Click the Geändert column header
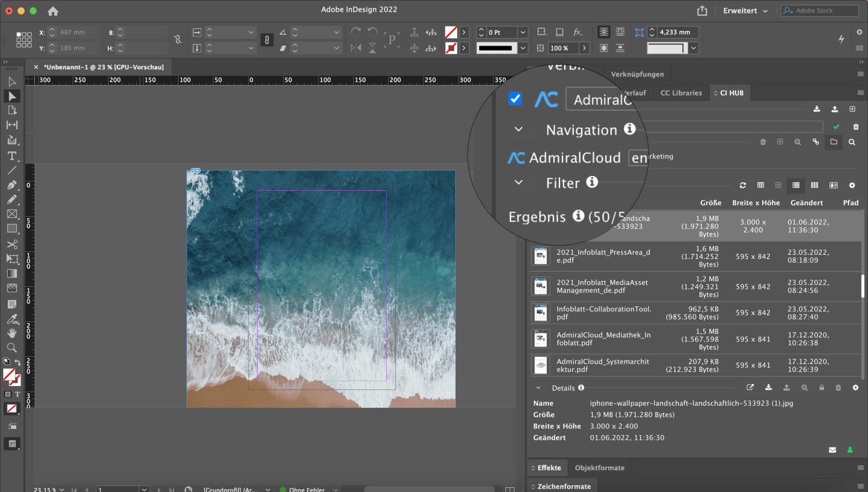The width and height of the screenshot is (868, 492). (x=806, y=203)
